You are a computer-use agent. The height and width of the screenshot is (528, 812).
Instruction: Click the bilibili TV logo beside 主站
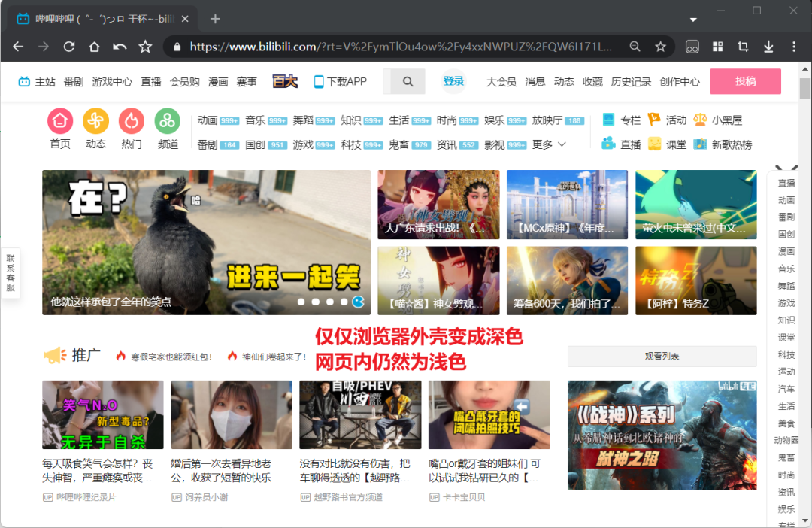coord(24,81)
